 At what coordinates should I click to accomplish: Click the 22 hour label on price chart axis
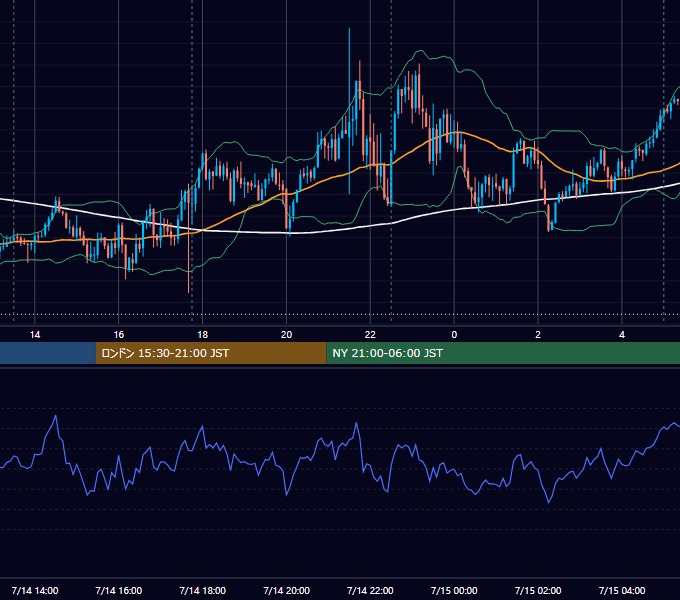point(370,335)
